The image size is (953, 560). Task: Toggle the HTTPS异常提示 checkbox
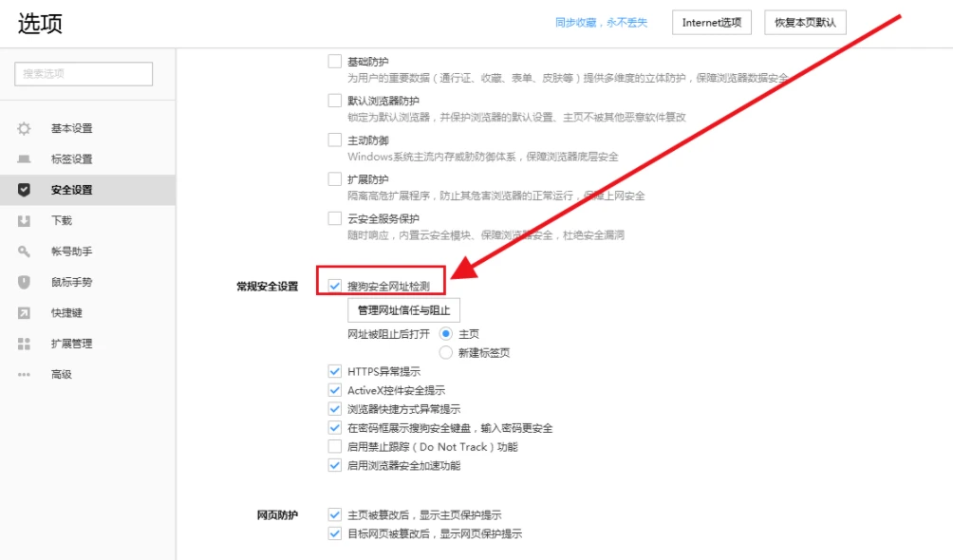(x=335, y=371)
